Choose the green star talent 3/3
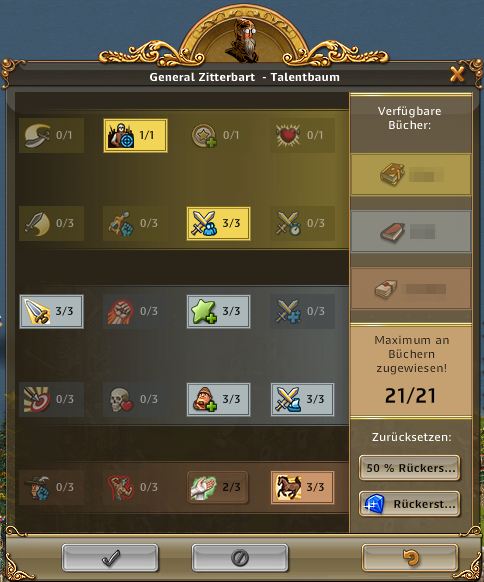484x582 pixels. click(x=219, y=311)
